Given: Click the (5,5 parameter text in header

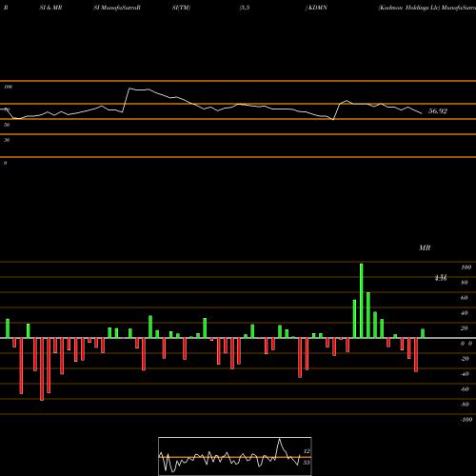Looking at the screenshot, I should tap(245, 8).
